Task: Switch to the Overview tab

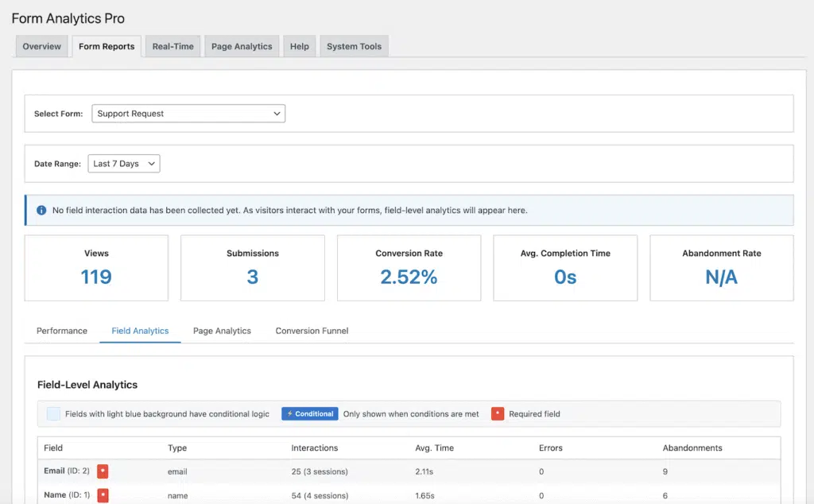Action: pyautogui.click(x=41, y=46)
